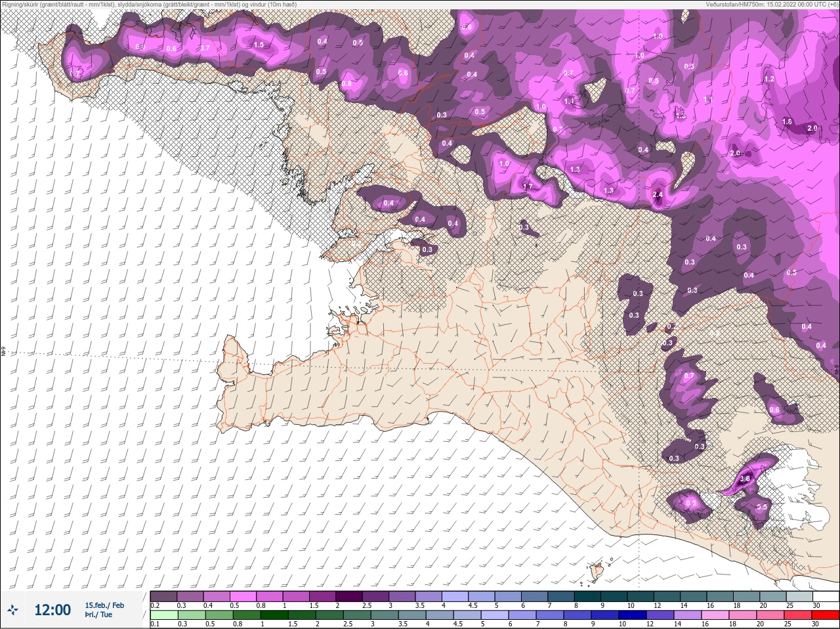Select bright pink upper-row swatch labeled 0.5
Screen dimensions: 840x629
243,596
